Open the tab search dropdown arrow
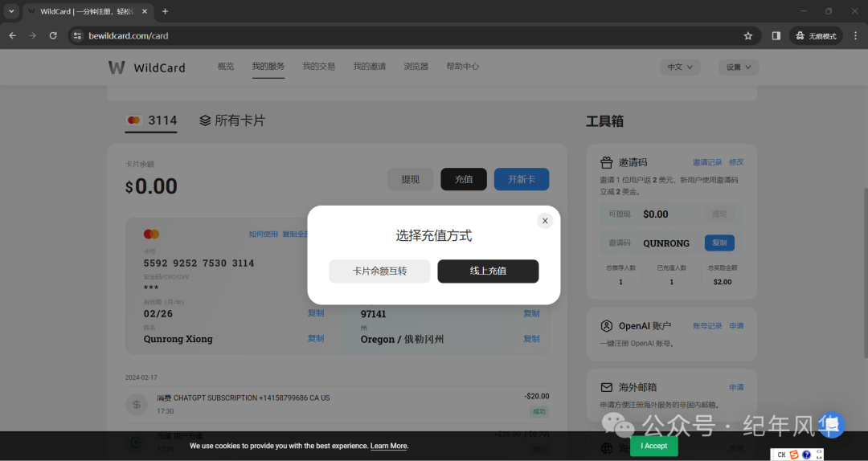Viewport: 868px width, 461px height. tap(11, 11)
